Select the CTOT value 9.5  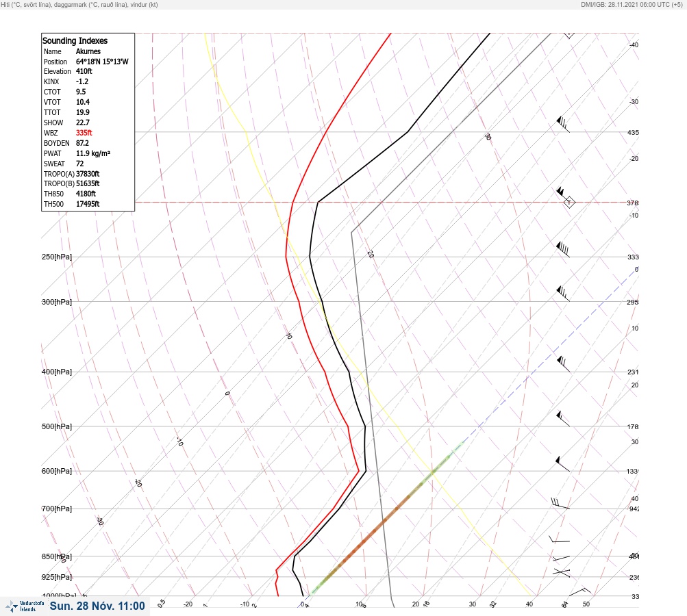(81, 92)
